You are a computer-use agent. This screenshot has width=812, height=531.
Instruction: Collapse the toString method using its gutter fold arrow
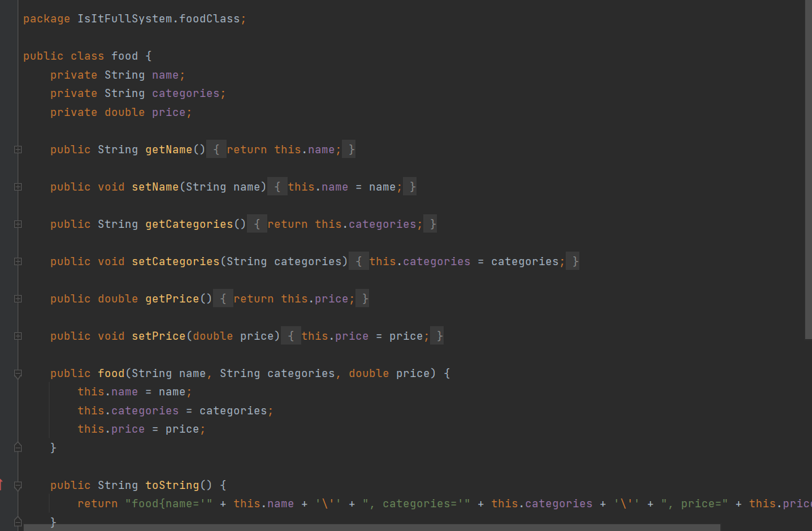(x=18, y=486)
